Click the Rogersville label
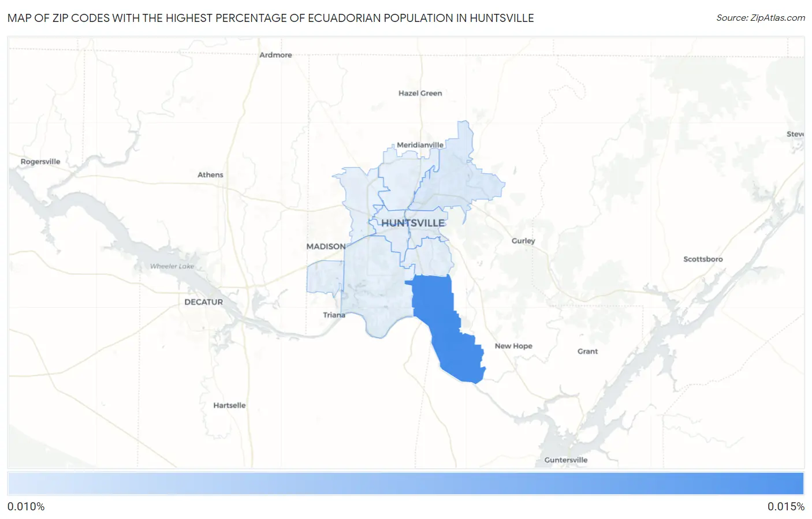The image size is (812, 519). tap(40, 162)
